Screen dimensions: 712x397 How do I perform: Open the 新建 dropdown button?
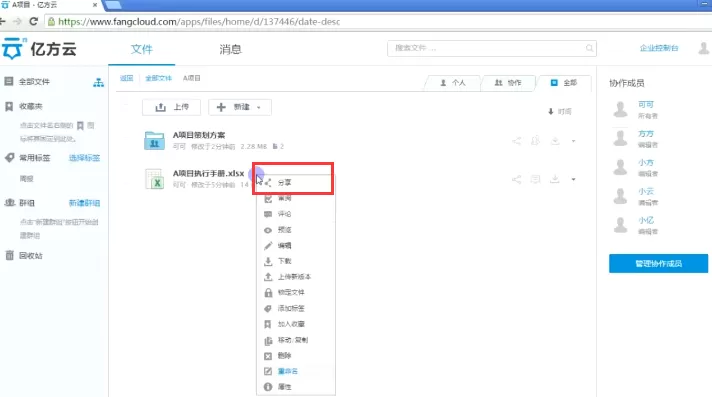[x=240, y=107]
